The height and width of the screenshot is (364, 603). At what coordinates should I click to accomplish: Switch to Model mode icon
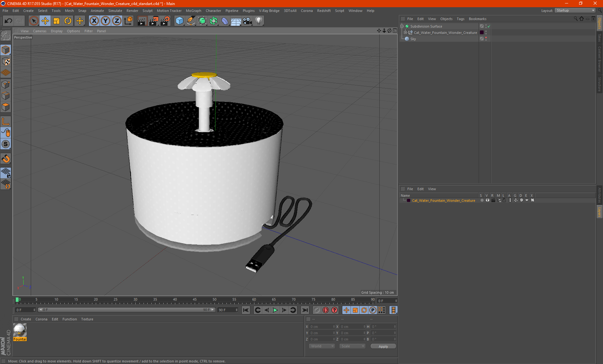(6, 50)
